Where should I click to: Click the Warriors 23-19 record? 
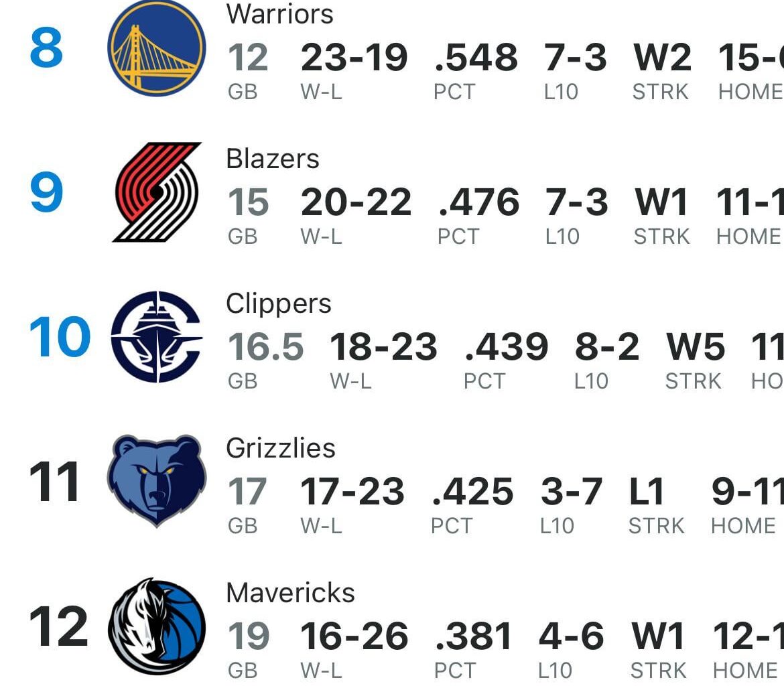coord(354,57)
